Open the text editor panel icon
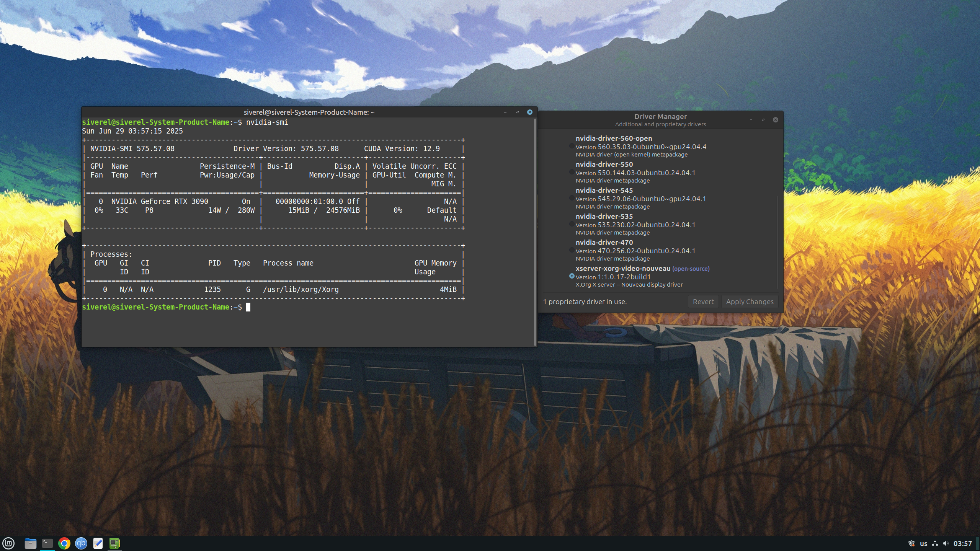 [98, 543]
